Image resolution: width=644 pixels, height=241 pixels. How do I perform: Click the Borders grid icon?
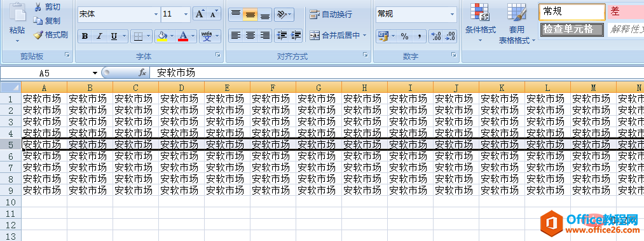[139, 36]
